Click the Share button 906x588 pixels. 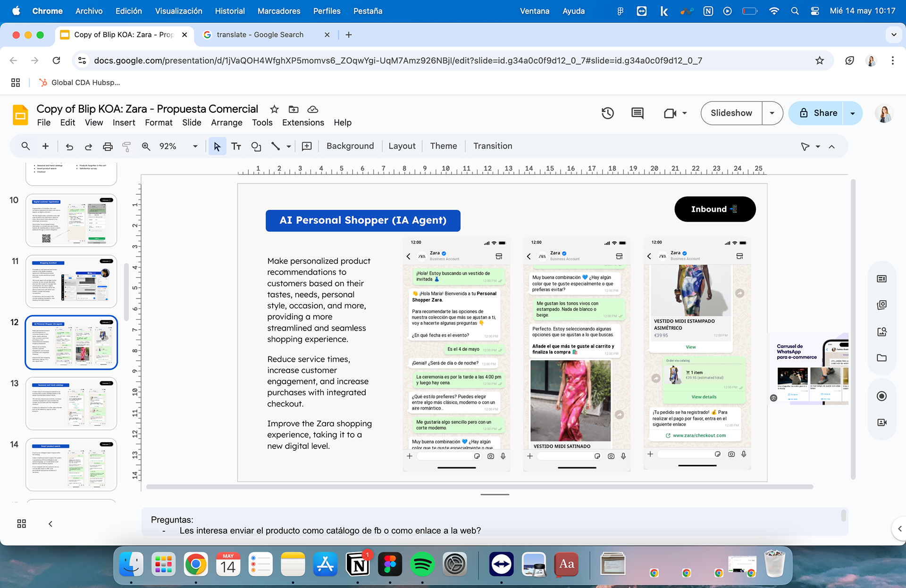coord(818,113)
